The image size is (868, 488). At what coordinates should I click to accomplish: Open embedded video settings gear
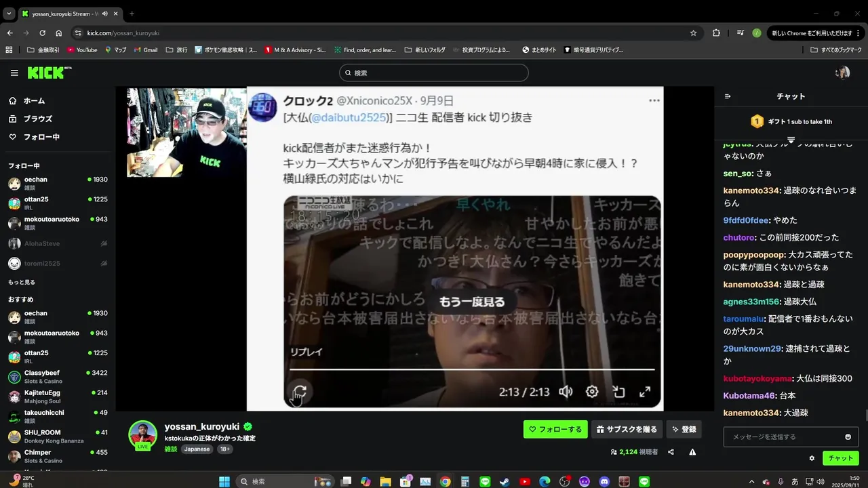pyautogui.click(x=592, y=392)
